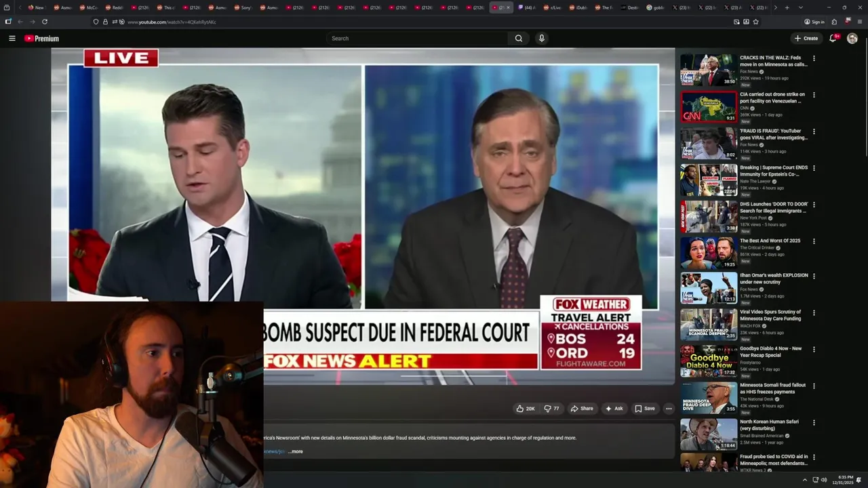Open Windows volume control in tray
Screen dimensions: 868x488
coord(824,480)
